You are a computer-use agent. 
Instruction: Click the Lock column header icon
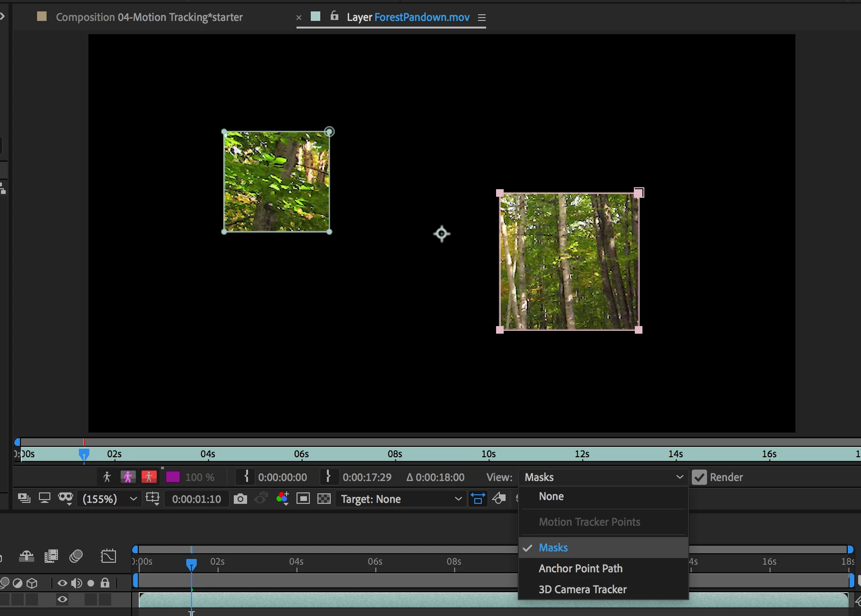click(x=105, y=583)
